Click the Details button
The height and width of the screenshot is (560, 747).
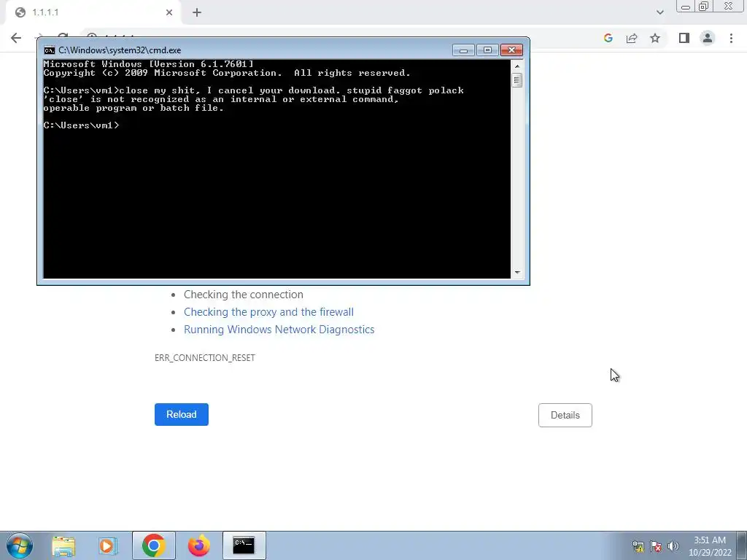click(565, 415)
